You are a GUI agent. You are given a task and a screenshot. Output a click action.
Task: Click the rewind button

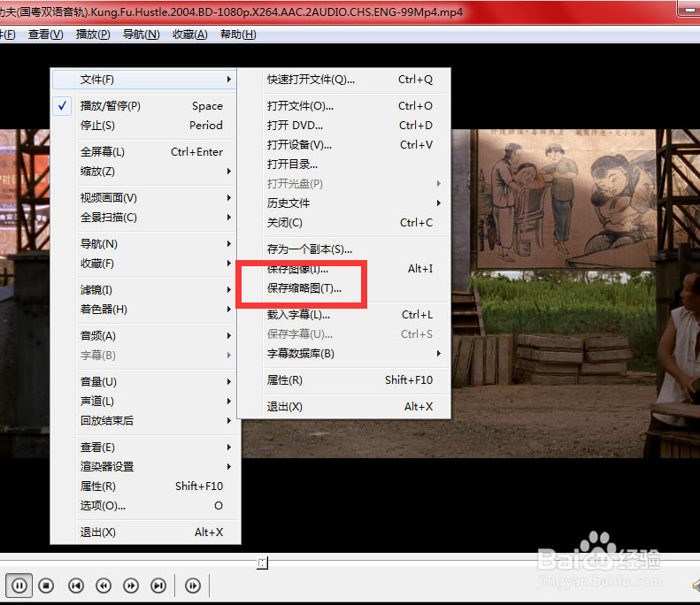(104, 586)
